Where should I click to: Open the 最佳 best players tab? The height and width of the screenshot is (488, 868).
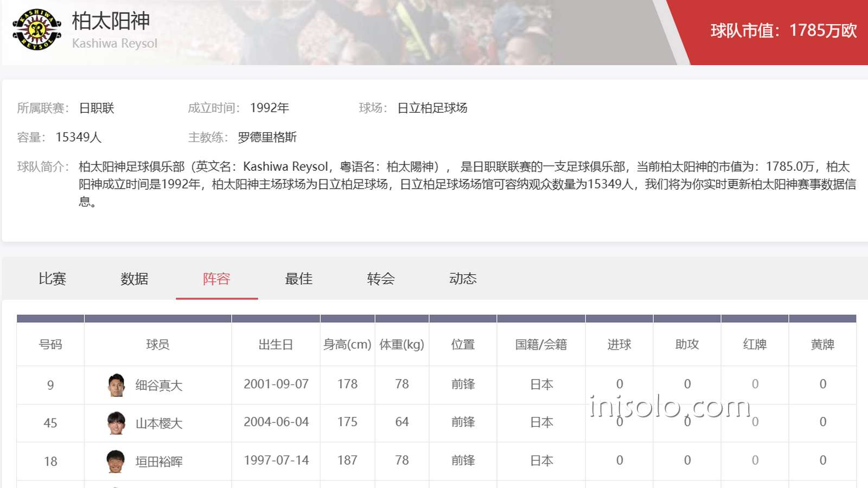pyautogui.click(x=299, y=279)
